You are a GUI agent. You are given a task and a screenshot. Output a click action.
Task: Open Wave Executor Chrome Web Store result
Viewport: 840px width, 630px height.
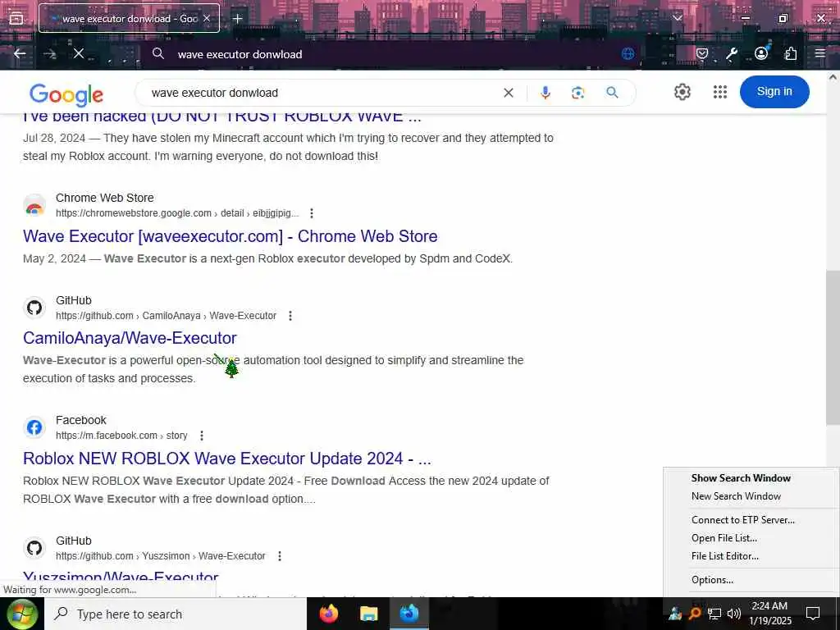231,236
